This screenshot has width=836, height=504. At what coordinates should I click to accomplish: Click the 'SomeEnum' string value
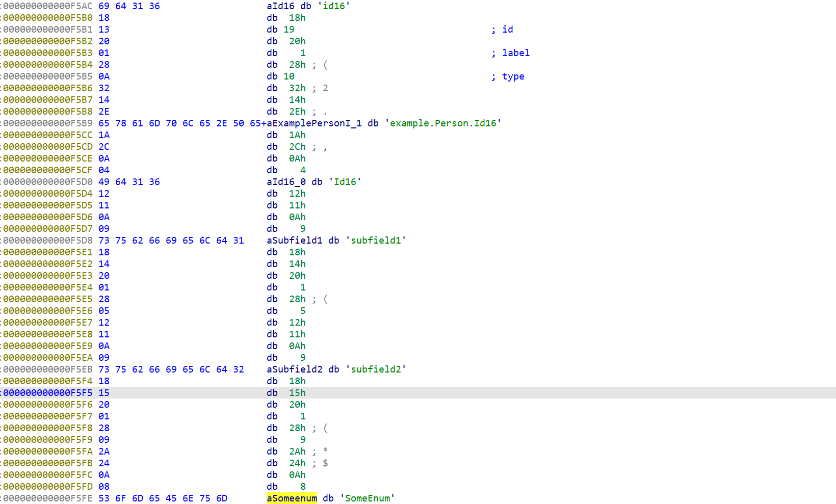(368, 498)
